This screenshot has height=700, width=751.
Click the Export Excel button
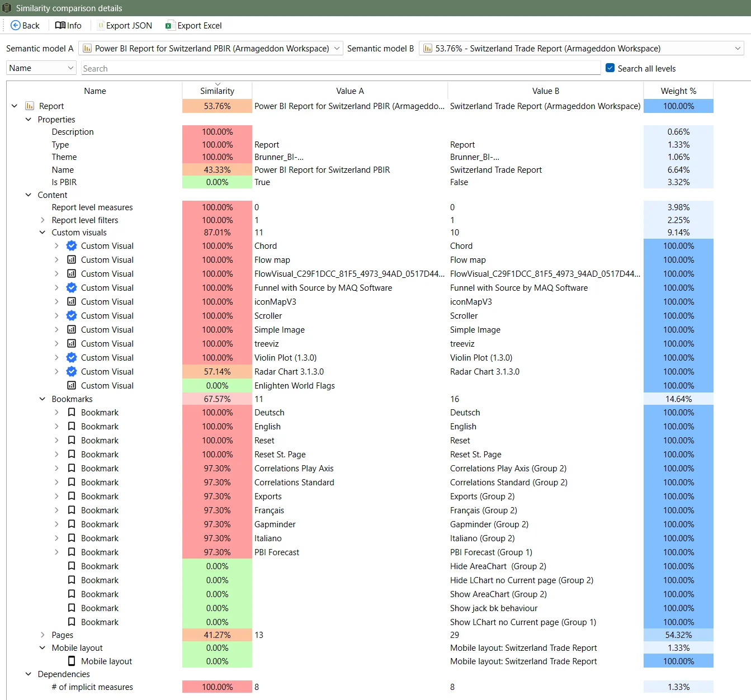(193, 25)
